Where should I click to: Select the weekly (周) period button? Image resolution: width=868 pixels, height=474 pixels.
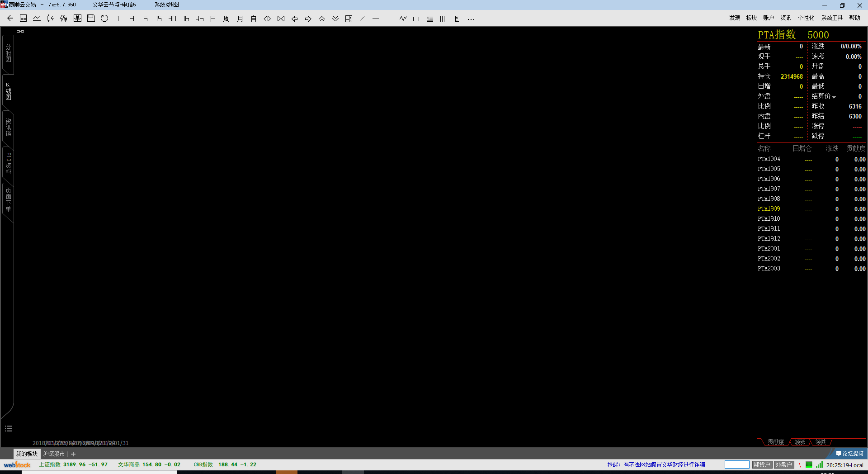[226, 19]
